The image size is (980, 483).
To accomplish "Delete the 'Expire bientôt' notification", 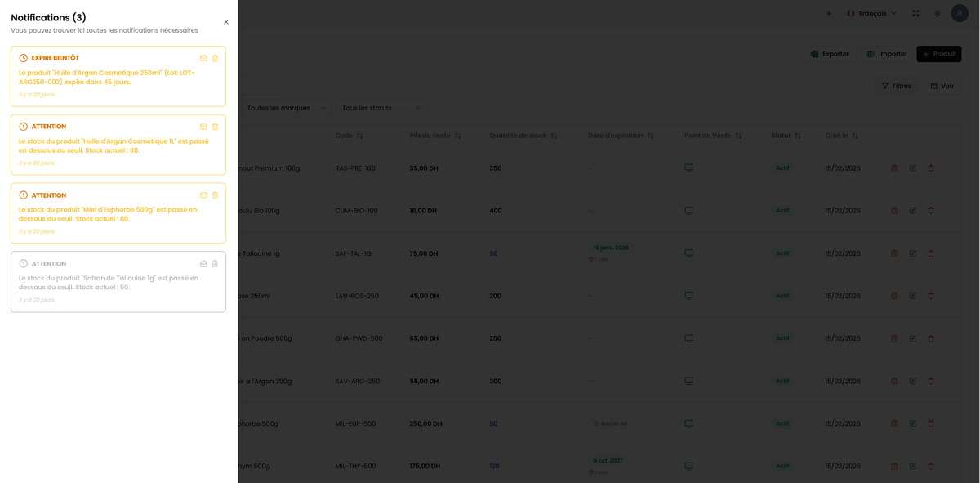I will pyautogui.click(x=215, y=58).
